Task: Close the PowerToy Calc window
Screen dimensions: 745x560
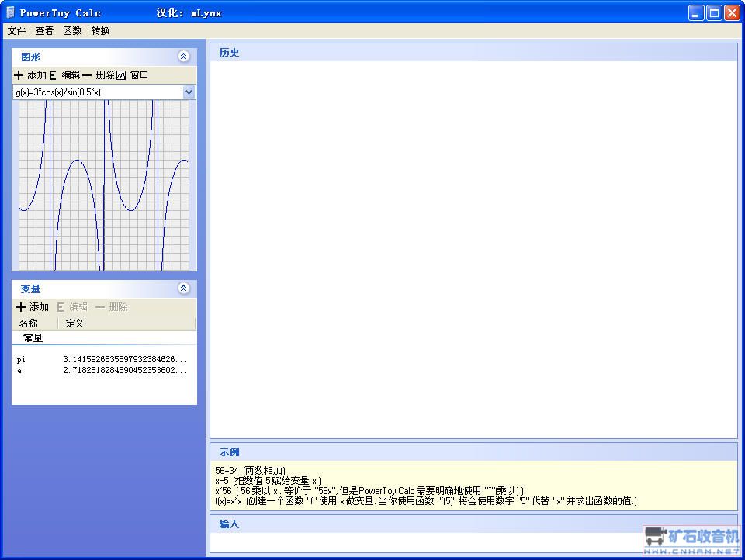Action: coord(731,13)
